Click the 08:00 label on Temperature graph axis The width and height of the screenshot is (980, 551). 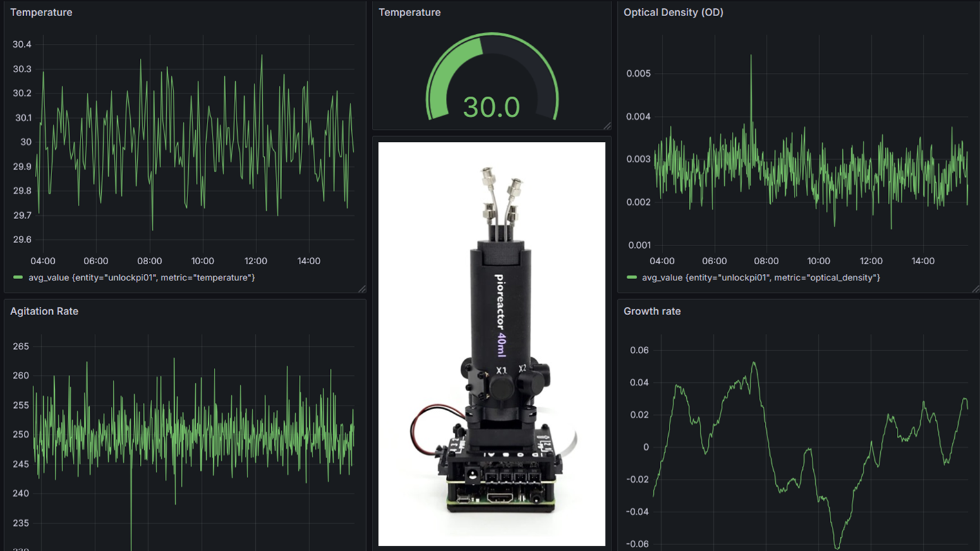[149, 261]
